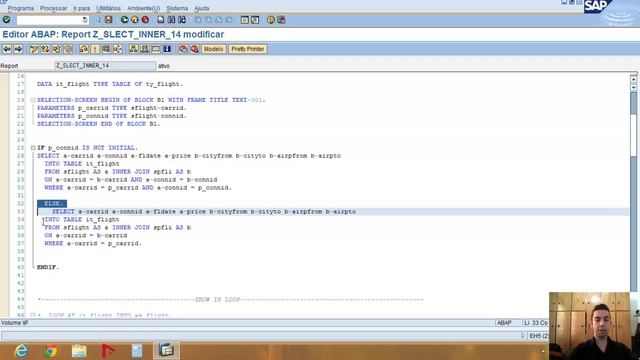
Task: Open the Ir para menu
Action: tap(82, 8)
